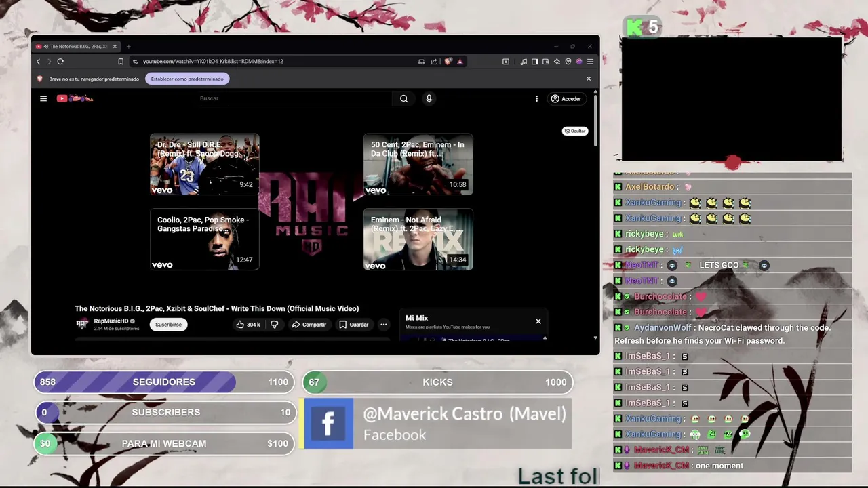Close the Mi Mix playlist panel
Viewport: 868px width, 488px height.
click(x=538, y=321)
